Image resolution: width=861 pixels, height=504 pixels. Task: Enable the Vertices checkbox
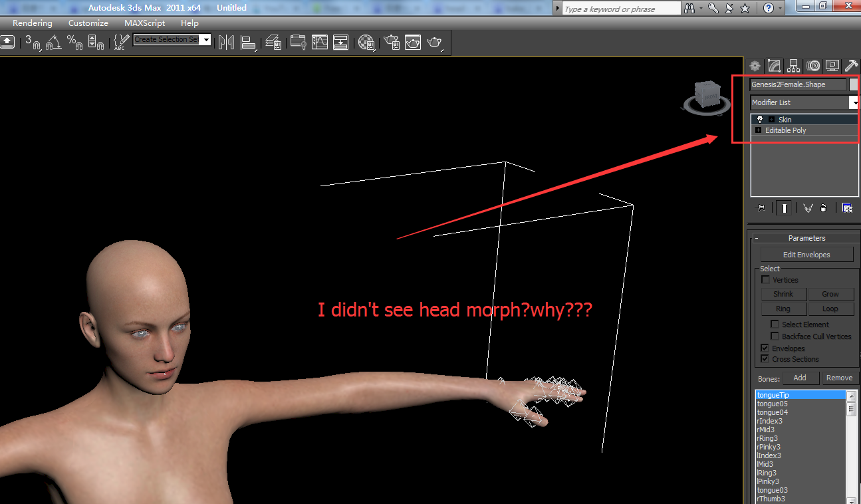[765, 280]
